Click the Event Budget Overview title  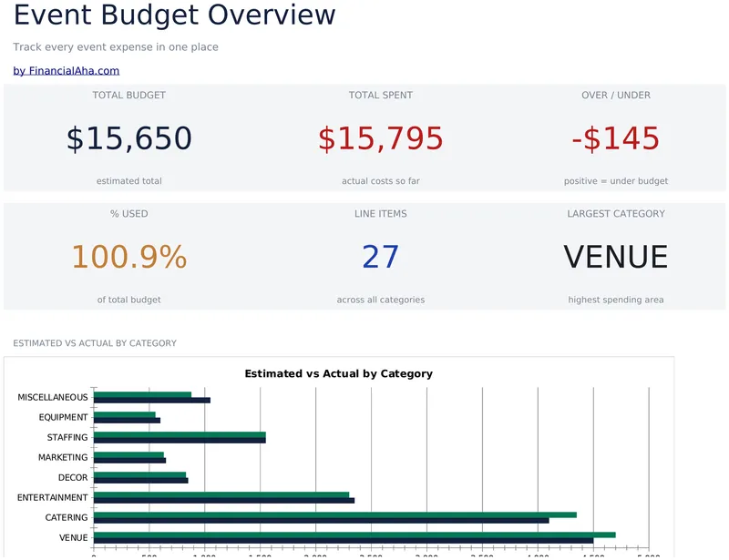pyautogui.click(x=174, y=15)
